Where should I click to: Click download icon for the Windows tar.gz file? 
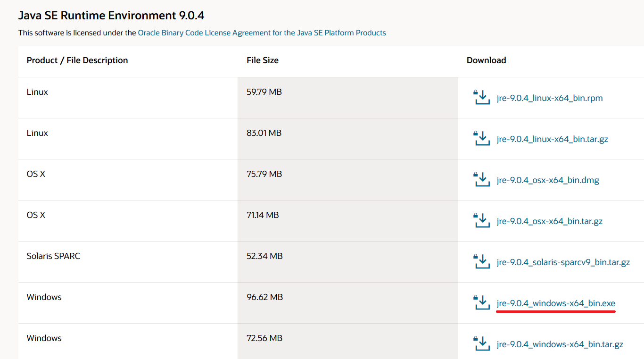coord(481,343)
